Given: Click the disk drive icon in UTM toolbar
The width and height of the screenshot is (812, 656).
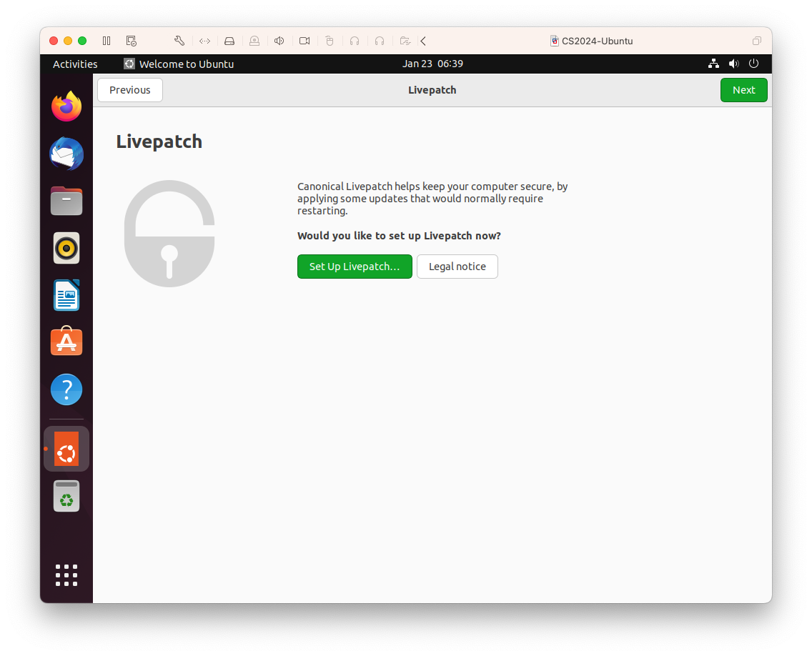Looking at the screenshot, I should pos(229,41).
